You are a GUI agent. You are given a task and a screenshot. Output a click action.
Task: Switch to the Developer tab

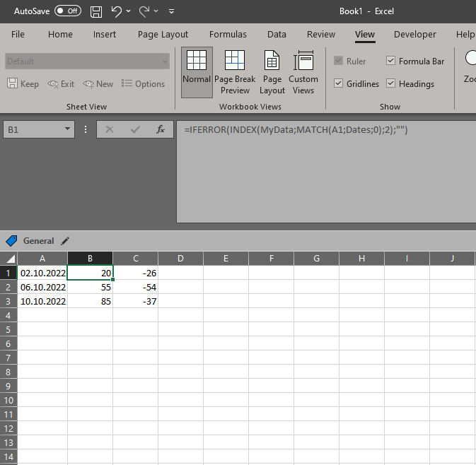(x=414, y=34)
